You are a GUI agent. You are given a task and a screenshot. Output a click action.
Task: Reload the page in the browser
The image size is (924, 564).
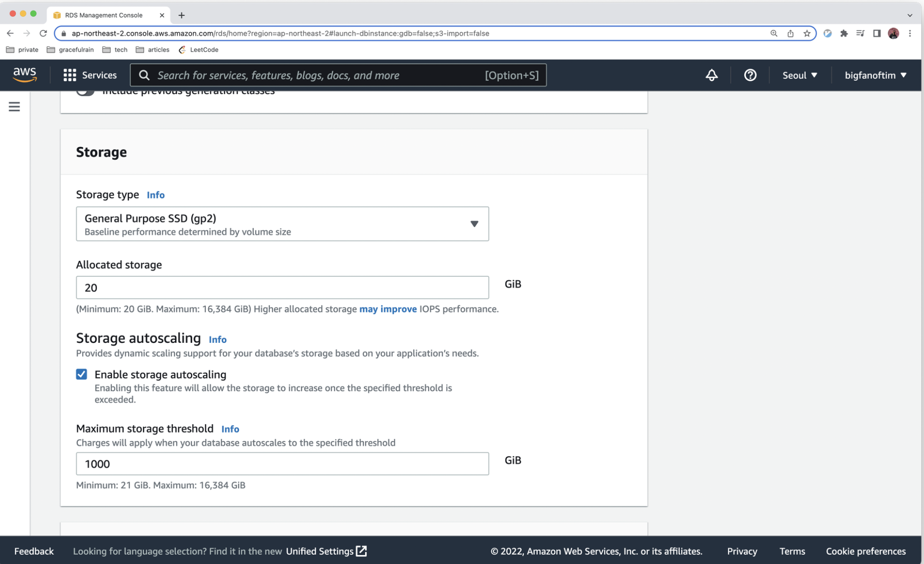click(x=43, y=33)
